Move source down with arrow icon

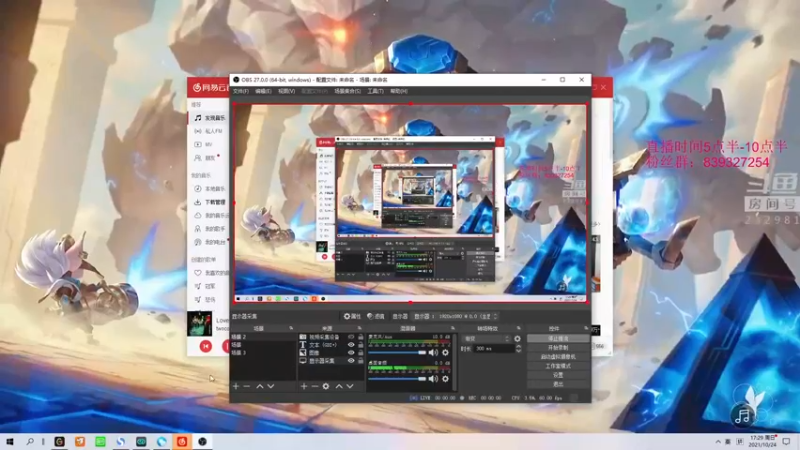pyautogui.click(x=350, y=386)
